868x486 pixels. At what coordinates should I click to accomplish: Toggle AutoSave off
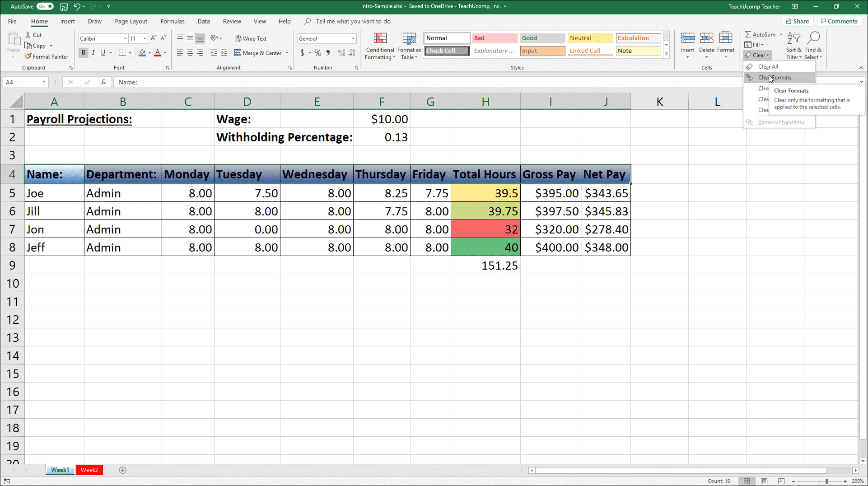tap(45, 6)
